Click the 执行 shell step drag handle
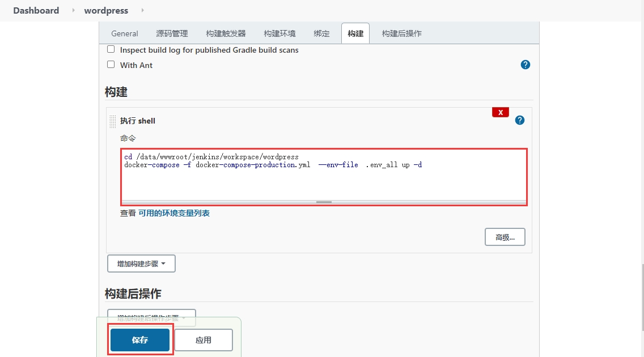 [x=112, y=121]
